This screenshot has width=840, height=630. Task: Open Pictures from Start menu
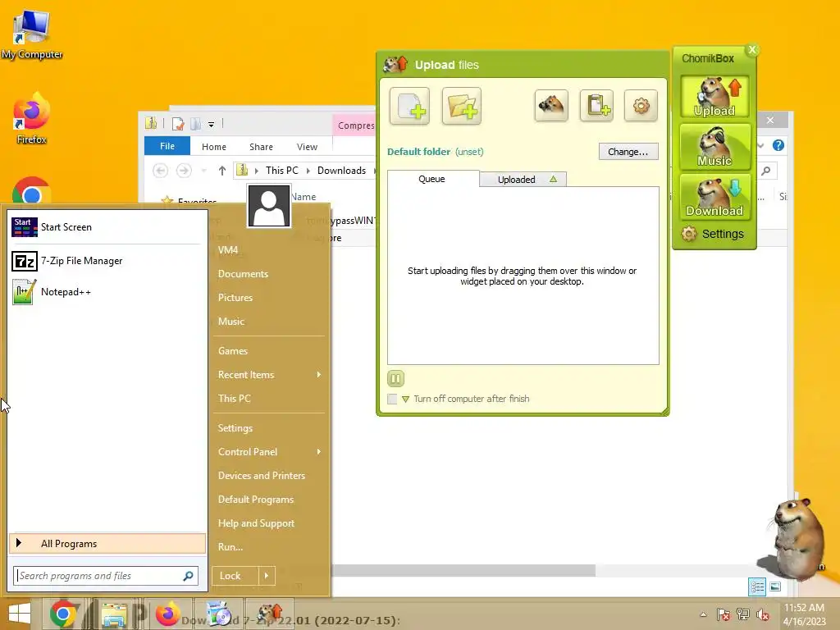point(235,297)
